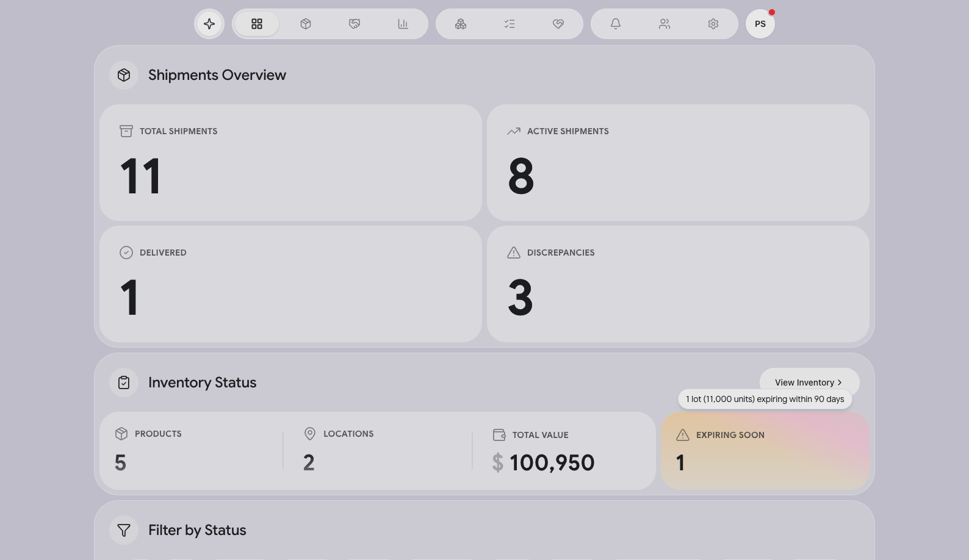This screenshot has width=969, height=560.
Task: Open the Discrepancies card showing 3
Action: (678, 284)
